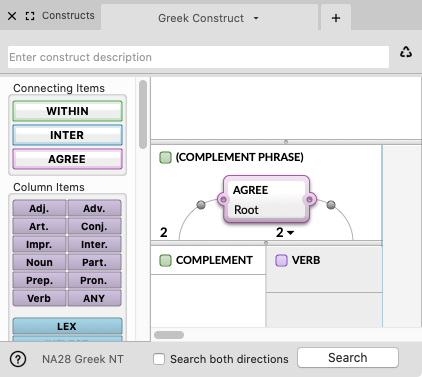Click left gray handle on AGREE arc
Image resolution: width=422 pixels, height=377 pixels.
[x=201, y=205]
